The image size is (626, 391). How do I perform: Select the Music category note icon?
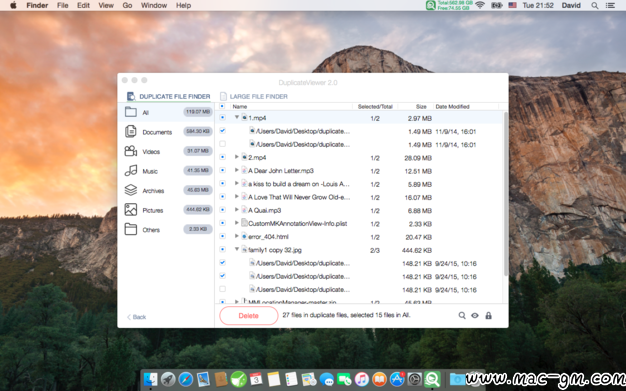(131, 171)
